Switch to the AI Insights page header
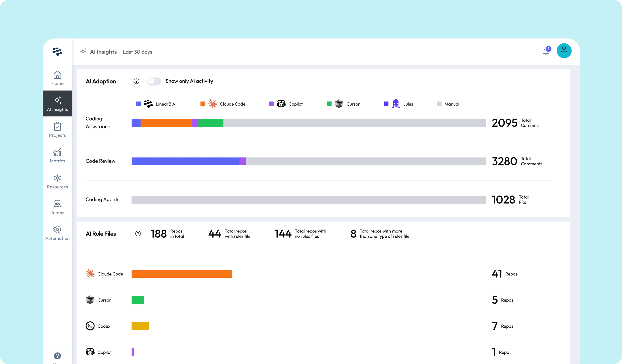The image size is (622, 364). 103,51
